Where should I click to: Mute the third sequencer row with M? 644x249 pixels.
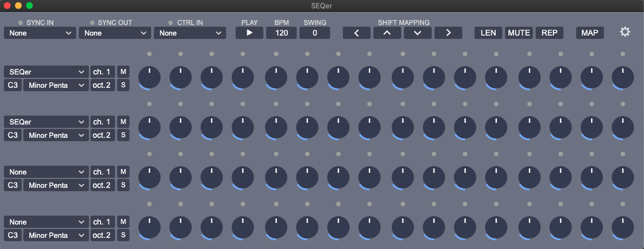pos(123,172)
